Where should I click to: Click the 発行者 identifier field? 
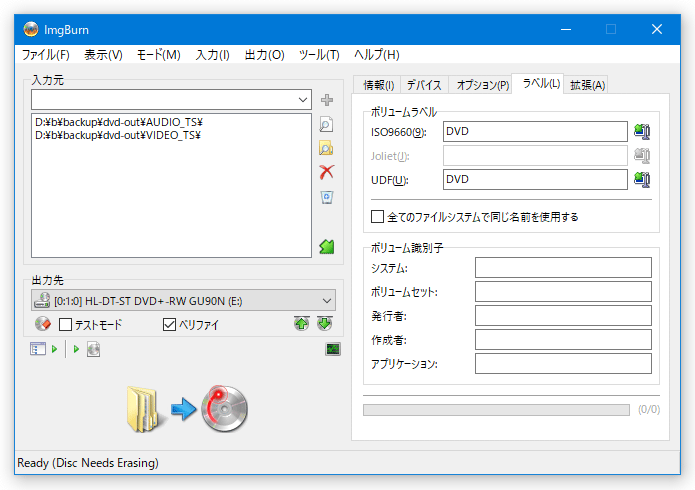click(x=563, y=315)
